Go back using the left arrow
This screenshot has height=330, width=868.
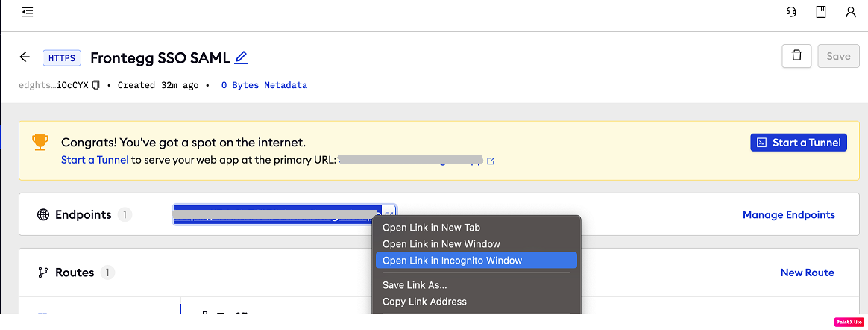tap(25, 57)
